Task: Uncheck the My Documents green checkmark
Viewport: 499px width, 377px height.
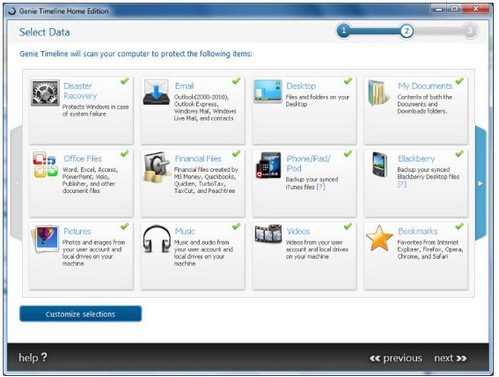Action: (x=459, y=81)
